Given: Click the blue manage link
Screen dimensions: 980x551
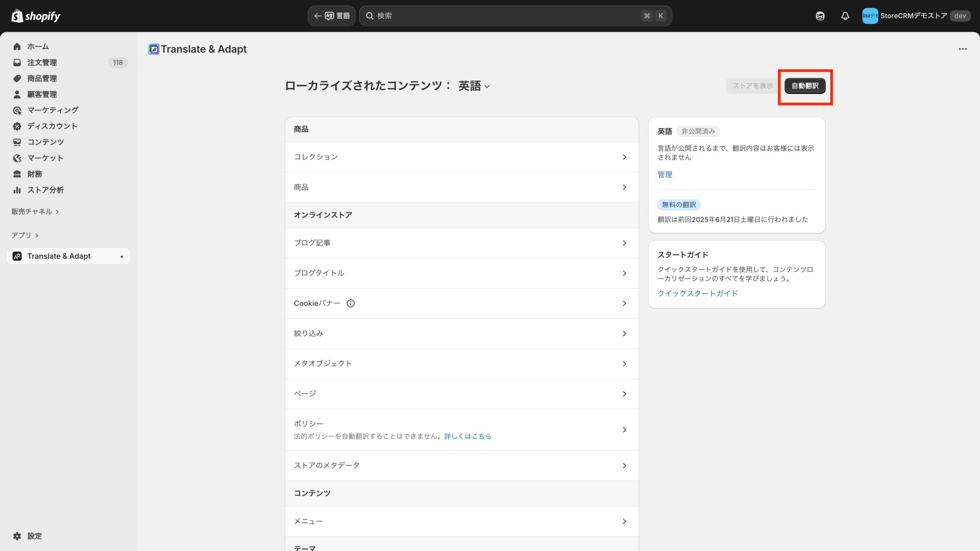Looking at the screenshot, I should click(x=665, y=174).
